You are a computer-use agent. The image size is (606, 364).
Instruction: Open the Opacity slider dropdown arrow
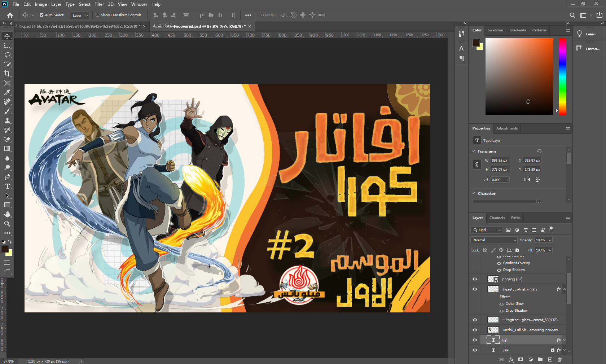click(550, 240)
